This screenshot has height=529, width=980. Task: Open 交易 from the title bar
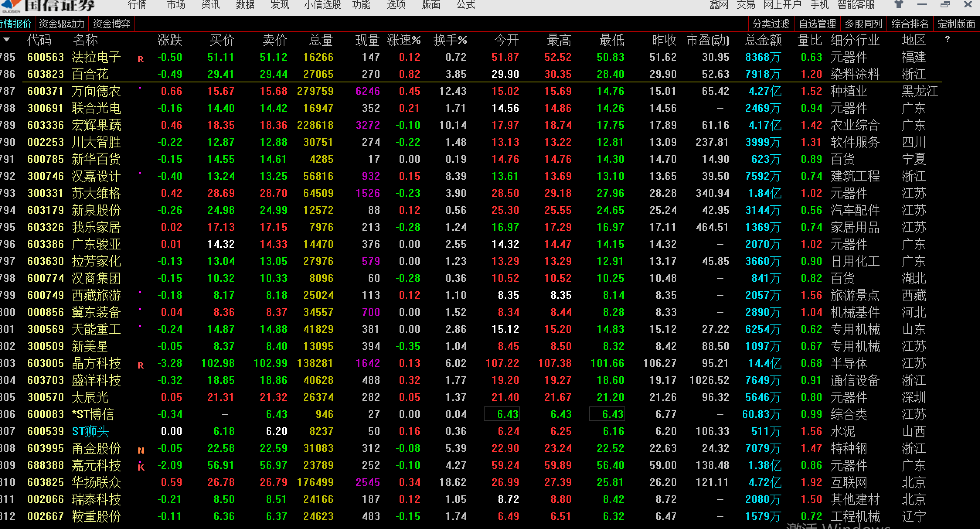point(746,5)
